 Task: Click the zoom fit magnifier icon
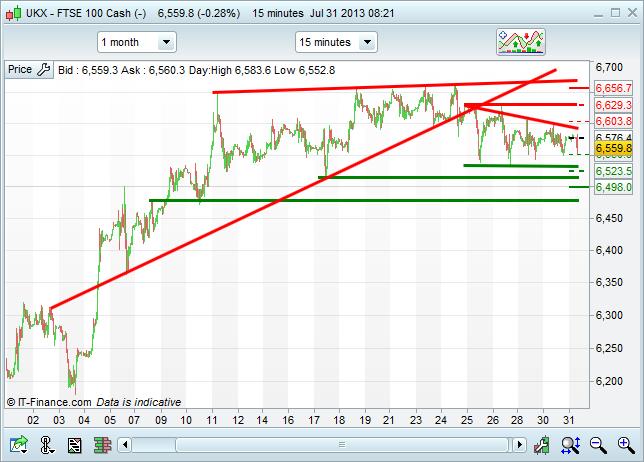coord(570,445)
